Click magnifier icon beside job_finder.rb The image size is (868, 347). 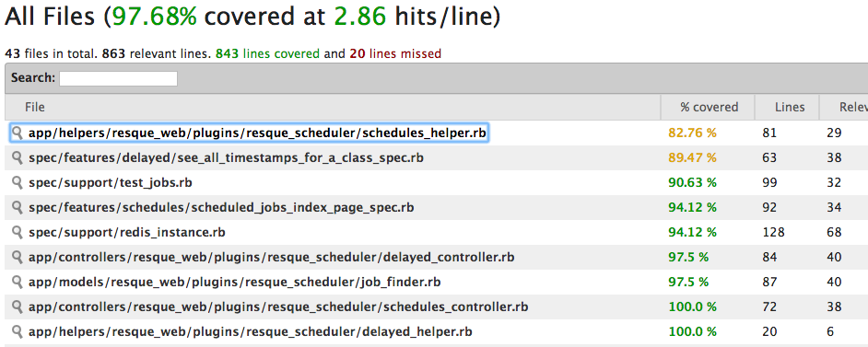[x=18, y=282]
